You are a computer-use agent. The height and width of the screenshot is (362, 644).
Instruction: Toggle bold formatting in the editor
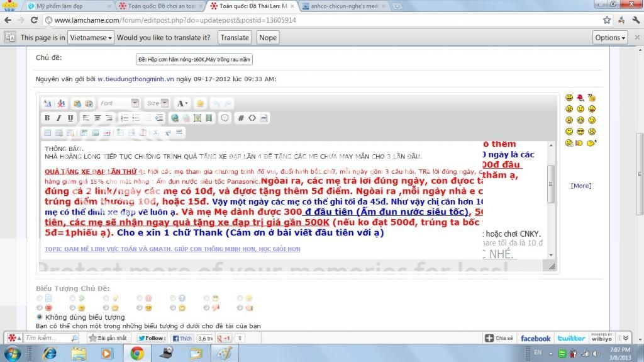47,118
